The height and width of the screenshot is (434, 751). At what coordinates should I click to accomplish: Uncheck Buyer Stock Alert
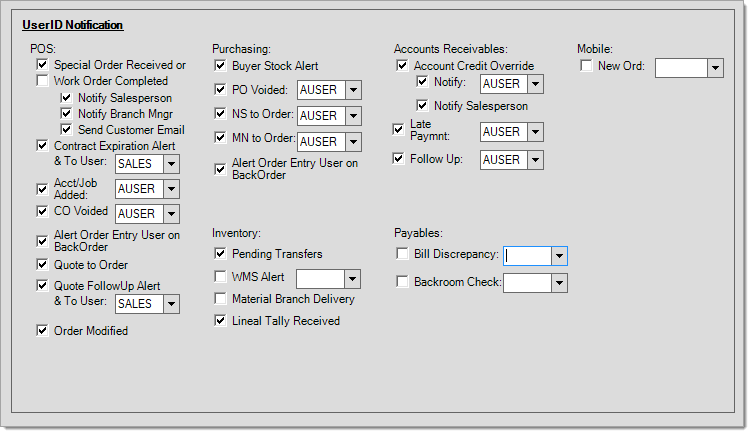(x=220, y=65)
